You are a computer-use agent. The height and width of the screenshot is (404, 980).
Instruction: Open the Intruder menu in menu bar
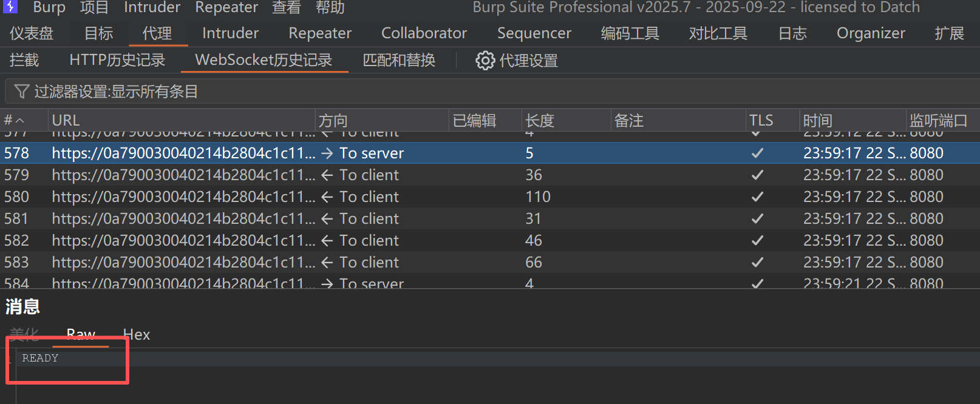(x=152, y=7)
